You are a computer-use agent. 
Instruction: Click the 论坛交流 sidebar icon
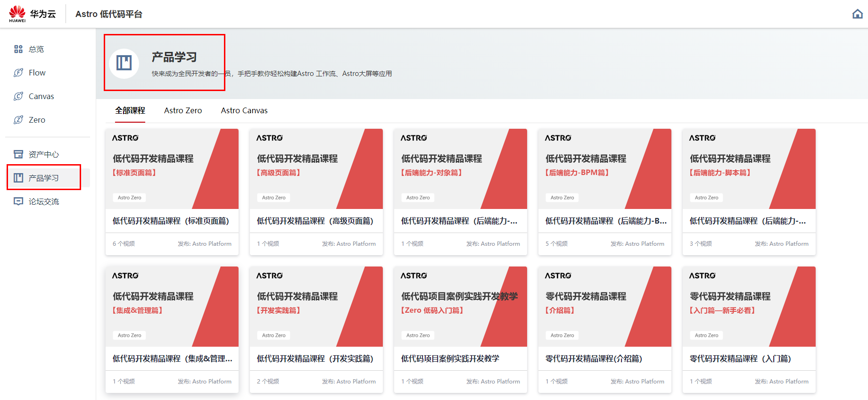click(x=18, y=201)
